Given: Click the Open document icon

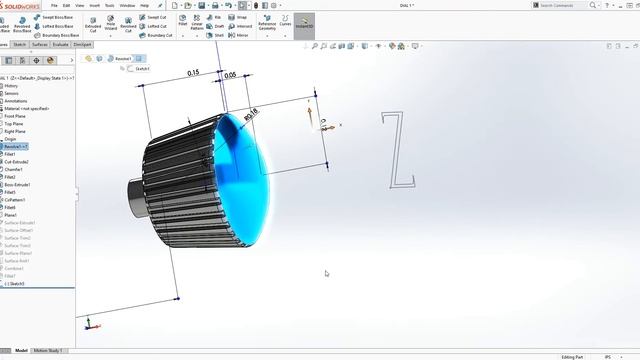Looking at the screenshot, I should [x=188, y=6].
